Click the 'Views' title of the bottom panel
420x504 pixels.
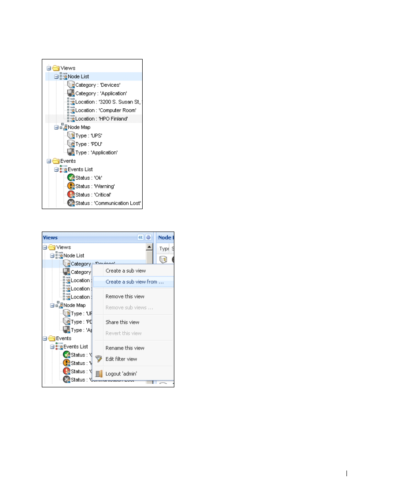[50, 238]
